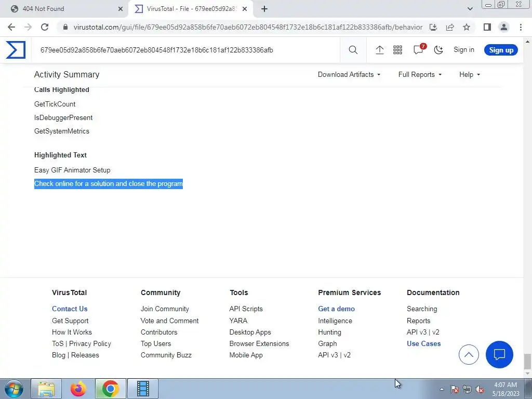Screen dimensions: 532x399
Task: Open the Windows Start menu
Action: (14, 389)
